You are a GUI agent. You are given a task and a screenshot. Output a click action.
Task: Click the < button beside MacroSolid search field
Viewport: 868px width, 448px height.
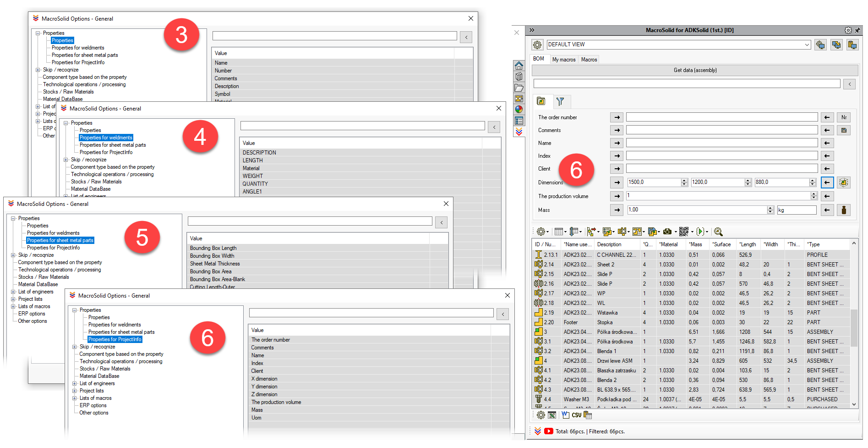click(x=850, y=84)
